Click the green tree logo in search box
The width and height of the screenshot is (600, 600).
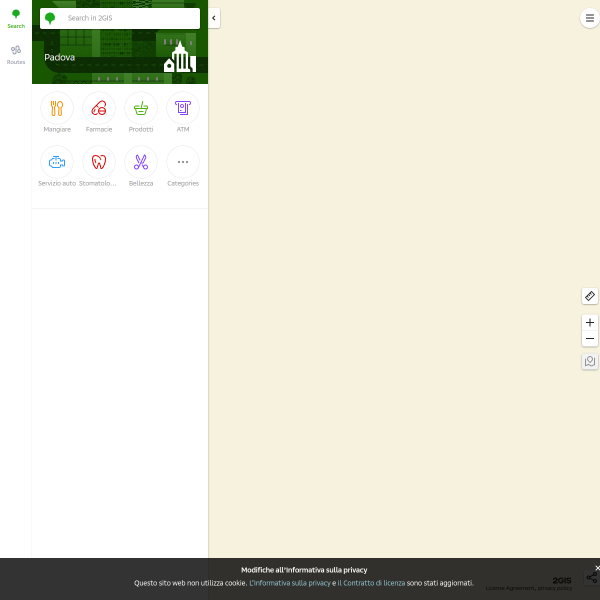click(50, 18)
